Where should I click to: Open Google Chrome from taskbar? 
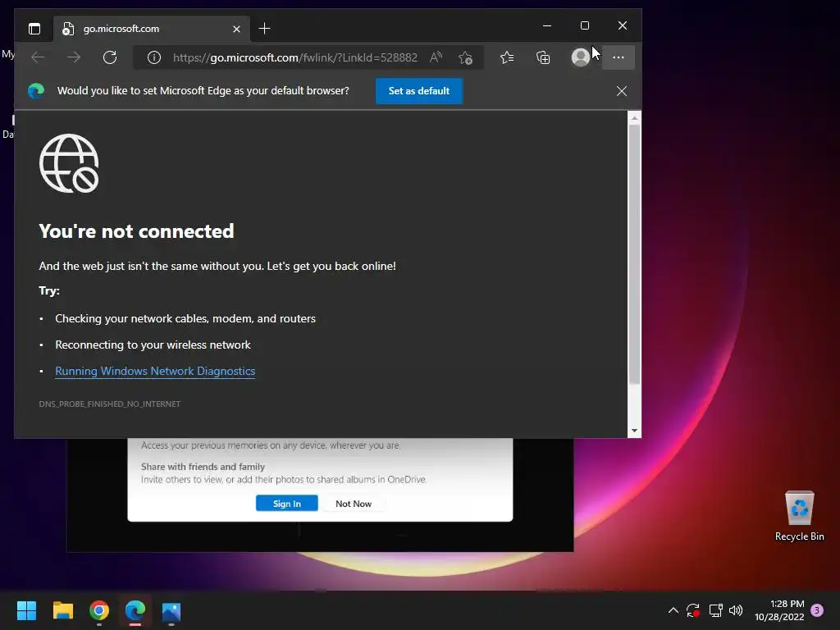tap(99, 610)
